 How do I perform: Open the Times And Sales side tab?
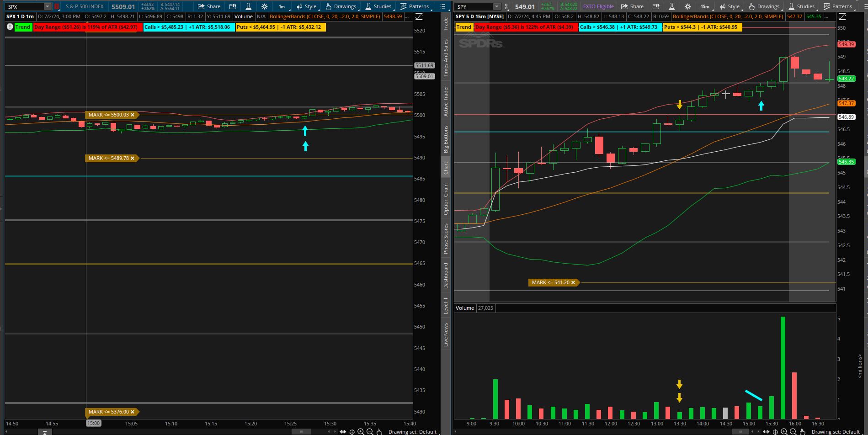click(x=446, y=58)
